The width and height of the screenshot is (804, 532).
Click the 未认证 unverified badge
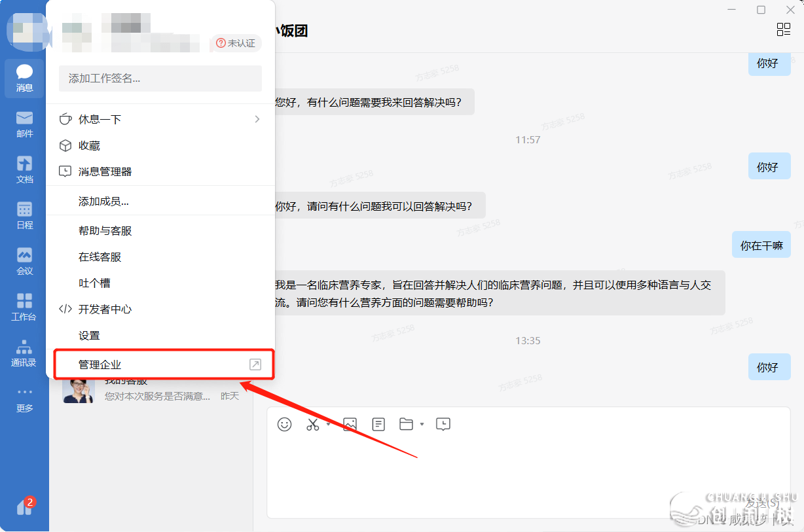(235, 43)
